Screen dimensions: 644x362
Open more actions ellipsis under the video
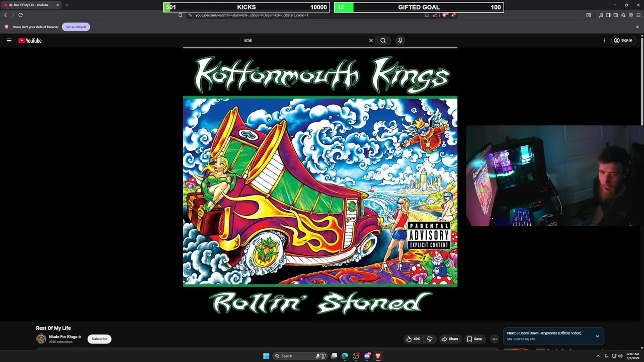coord(494,339)
